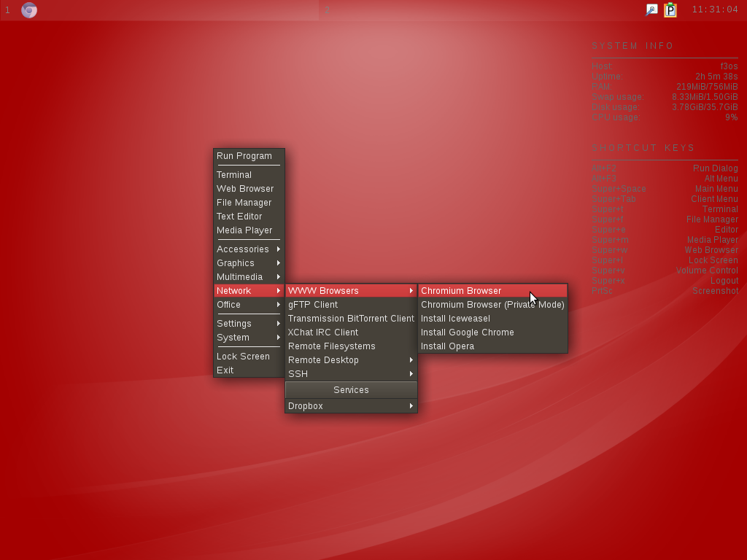
Task: Click the Super+Tab key text
Action: coord(614,199)
